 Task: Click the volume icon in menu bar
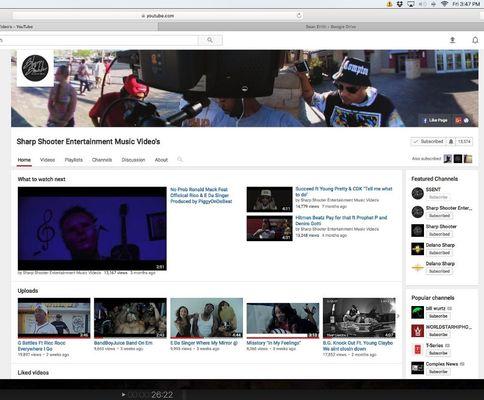tap(422, 4)
